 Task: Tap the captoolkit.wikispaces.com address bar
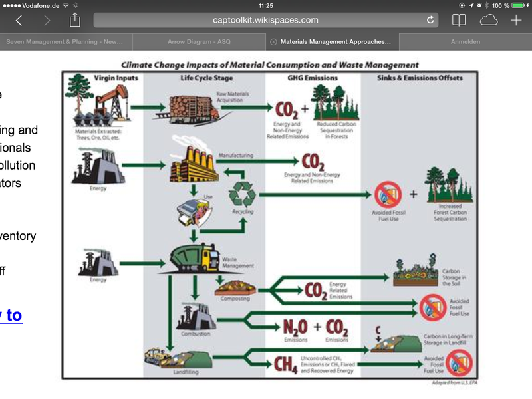(266, 21)
